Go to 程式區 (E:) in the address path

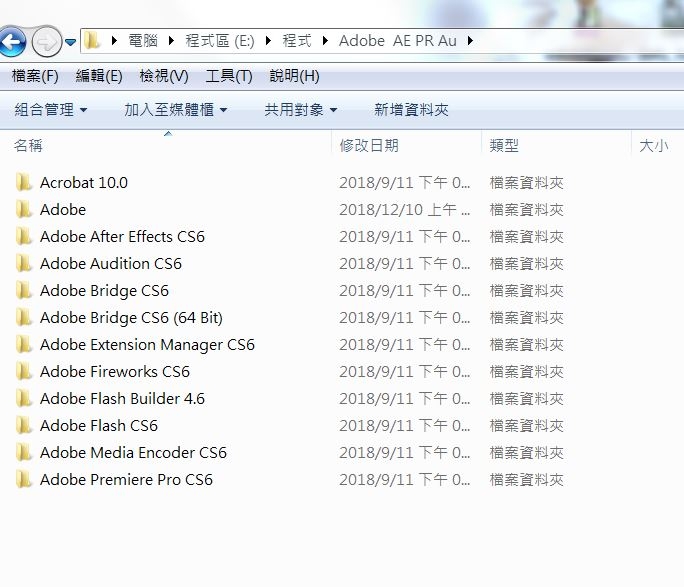click(x=220, y=41)
